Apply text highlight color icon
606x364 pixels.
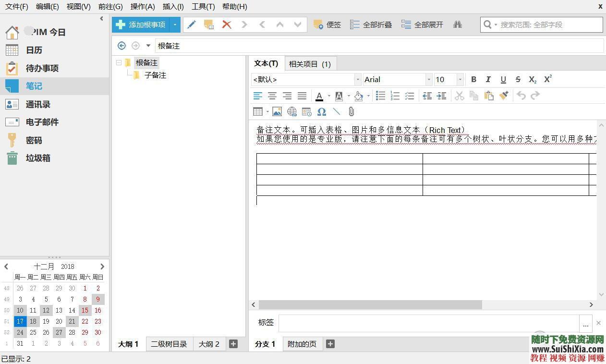click(339, 96)
